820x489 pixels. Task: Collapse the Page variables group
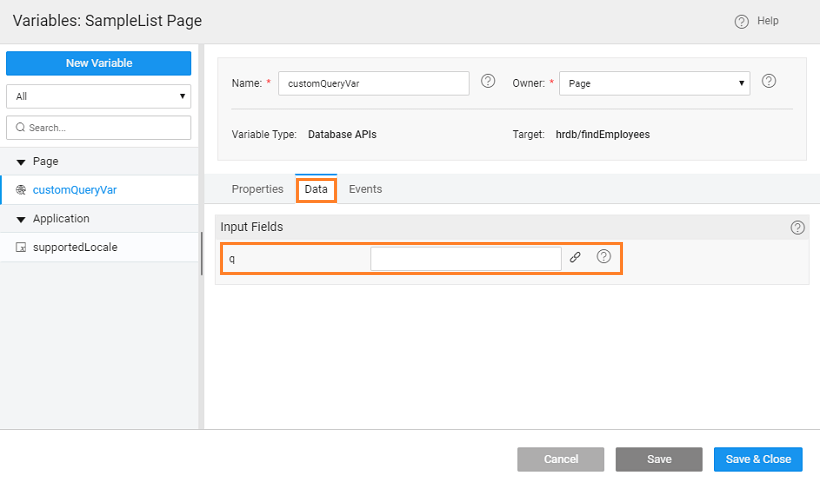[21, 162]
